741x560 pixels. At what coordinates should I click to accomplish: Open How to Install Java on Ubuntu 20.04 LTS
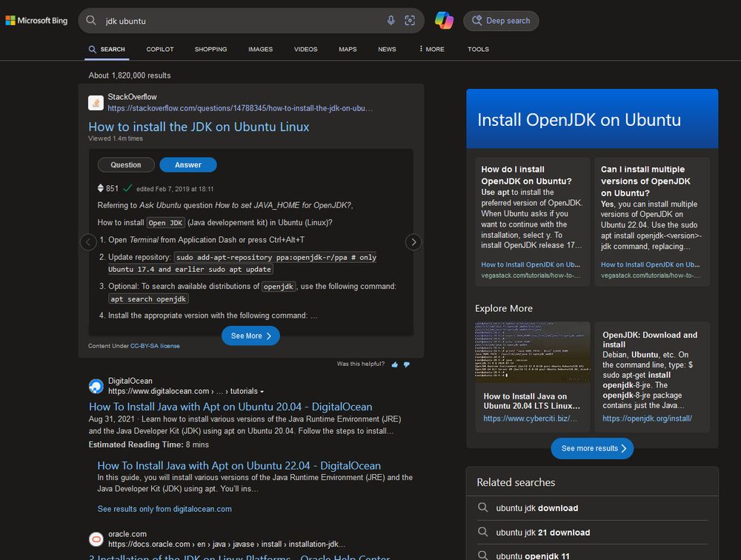click(531, 401)
